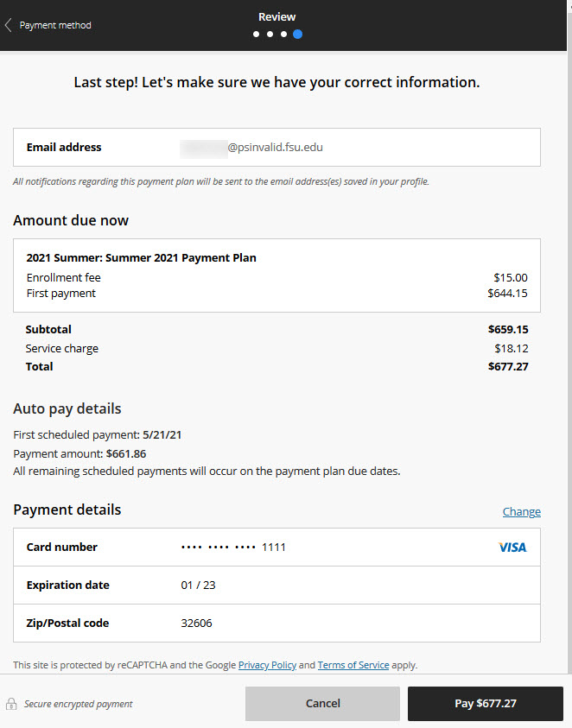Click the first progress step dot
572x728 pixels.
pyautogui.click(x=256, y=34)
